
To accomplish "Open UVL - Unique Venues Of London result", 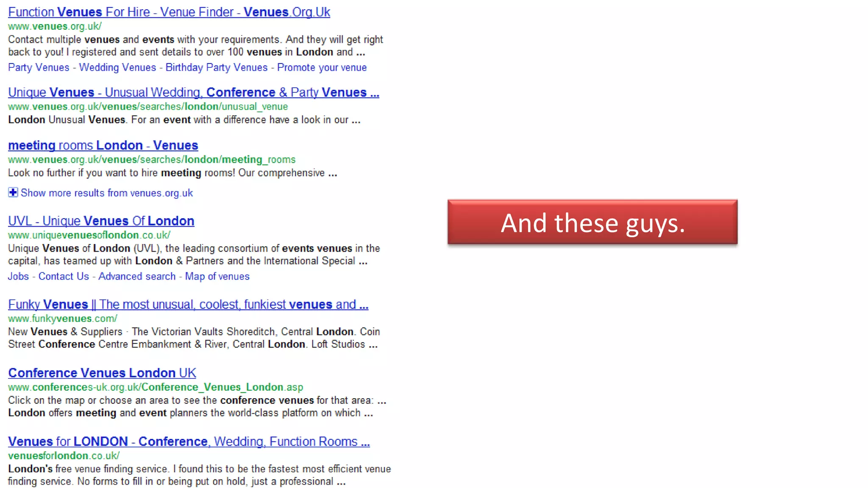I will click(101, 221).
